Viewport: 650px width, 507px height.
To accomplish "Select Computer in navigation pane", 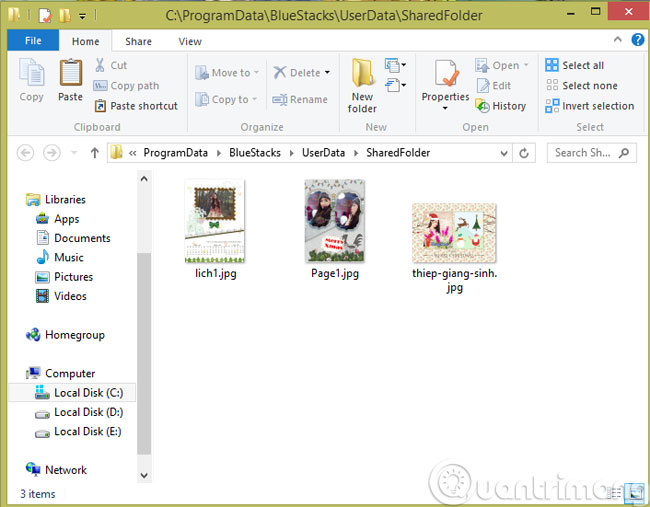I will (60, 373).
